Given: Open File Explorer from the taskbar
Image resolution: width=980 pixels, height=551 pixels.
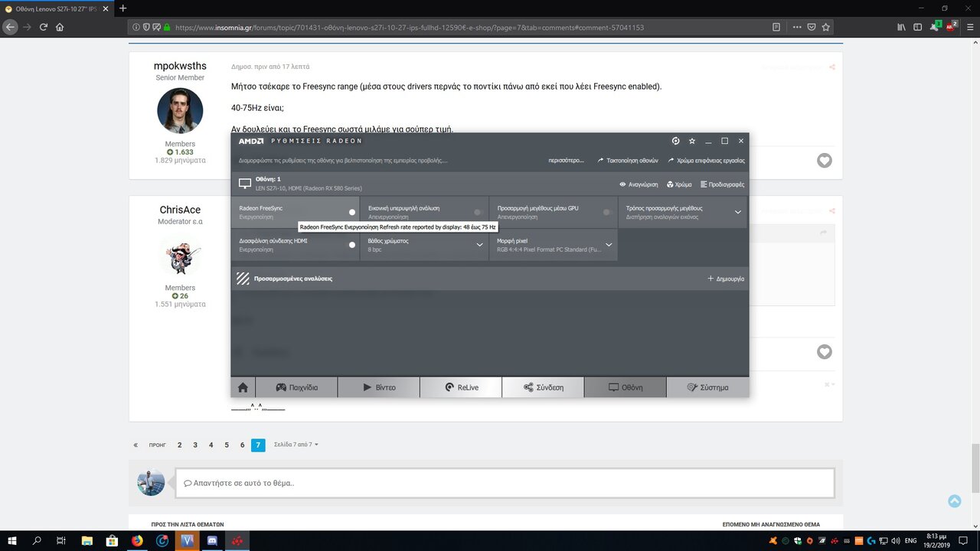Looking at the screenshot, I should 87,540.
